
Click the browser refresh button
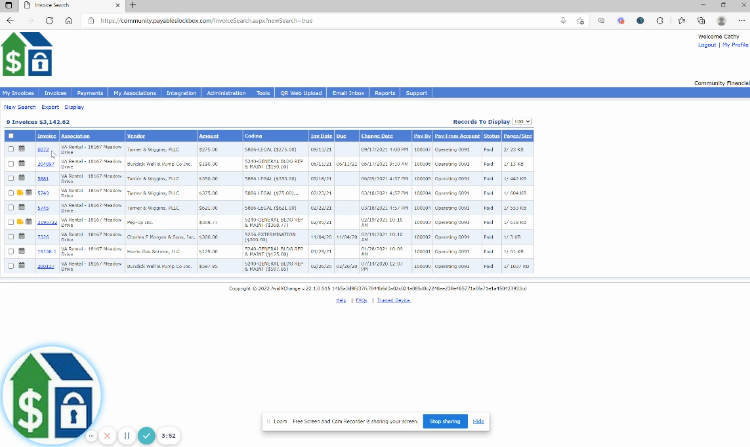click(x=50, y=19)
